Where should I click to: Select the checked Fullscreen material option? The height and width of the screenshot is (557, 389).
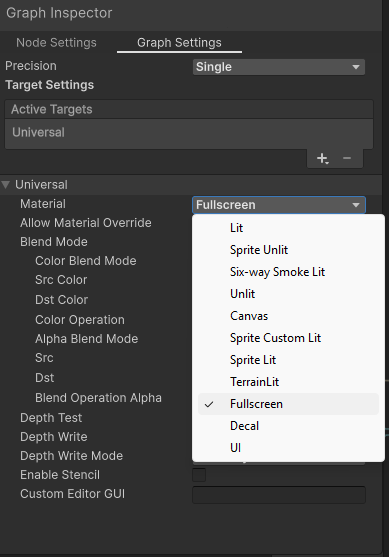[x=288, y=404]
